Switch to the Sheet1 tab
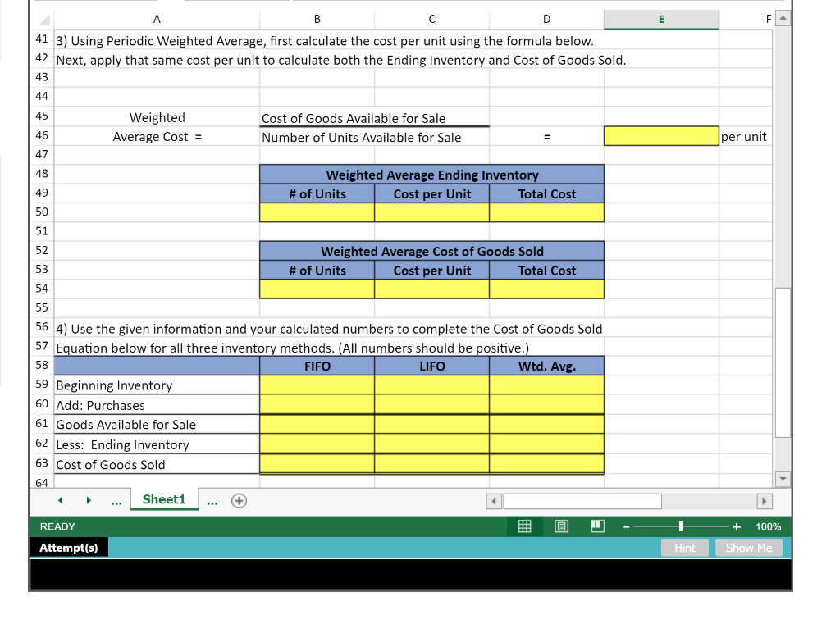The width and height of the screenshot is (840, 619). [164, 499]
